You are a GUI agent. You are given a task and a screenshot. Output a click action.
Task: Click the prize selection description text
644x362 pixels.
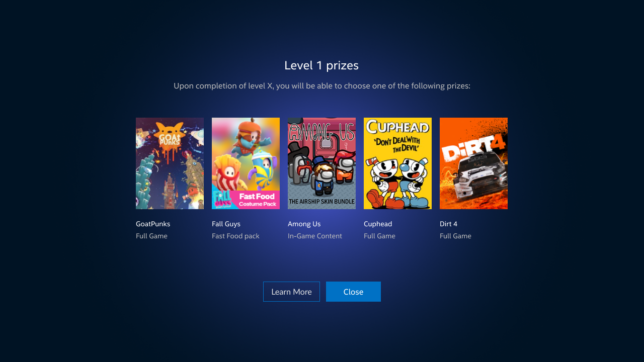[x=322, y=86]
